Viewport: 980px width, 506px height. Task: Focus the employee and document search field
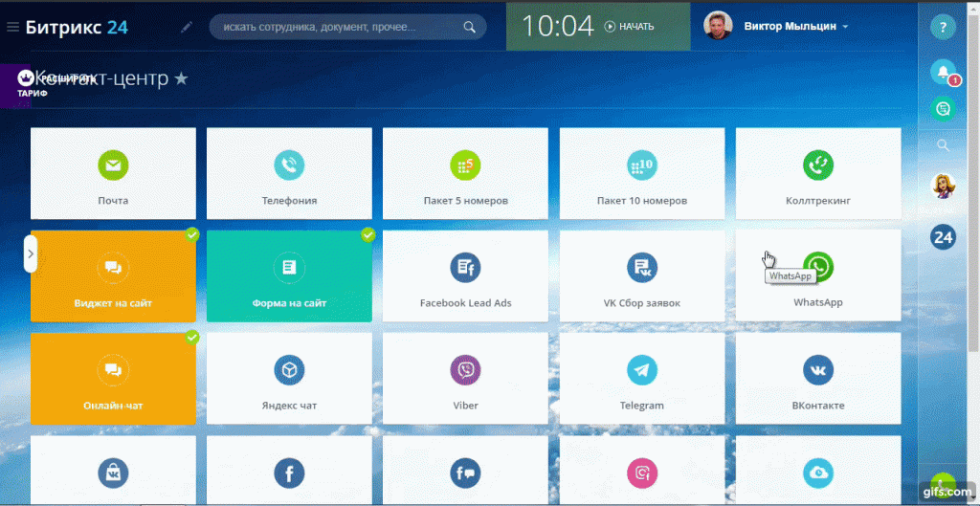(347, 27)
